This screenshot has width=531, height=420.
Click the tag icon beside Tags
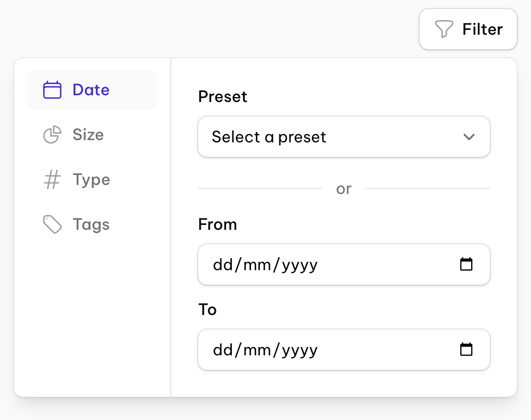point(52,224)
